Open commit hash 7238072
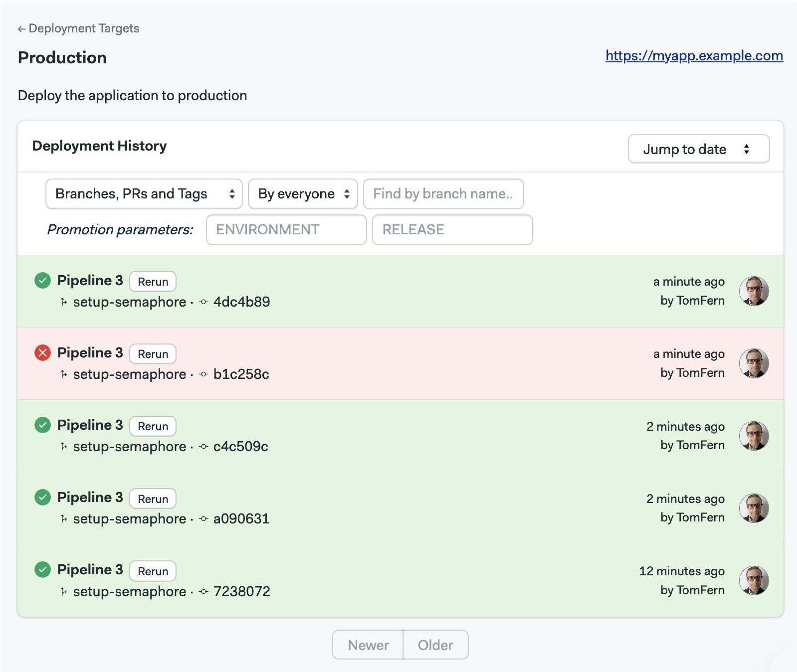The height and width of the screenshot is (672, 797). pos(242,592)
